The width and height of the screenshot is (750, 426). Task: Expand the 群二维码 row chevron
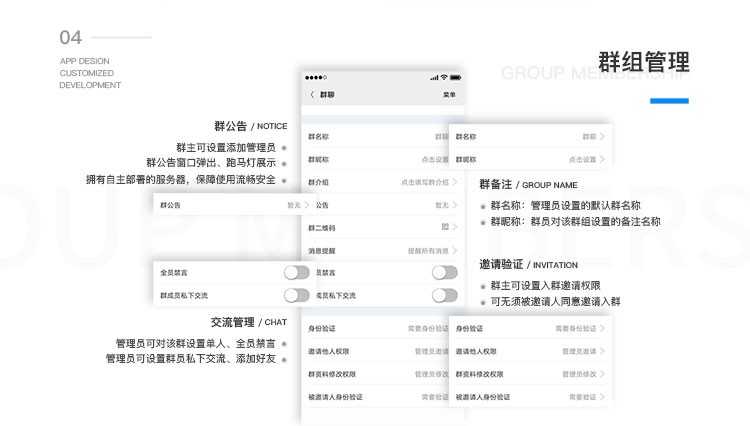coord(455,227)
